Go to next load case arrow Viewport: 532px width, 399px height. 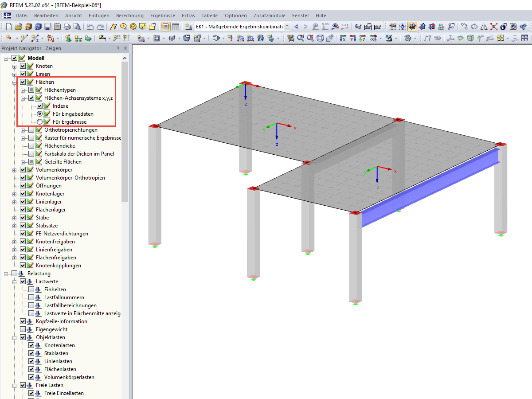305,27
